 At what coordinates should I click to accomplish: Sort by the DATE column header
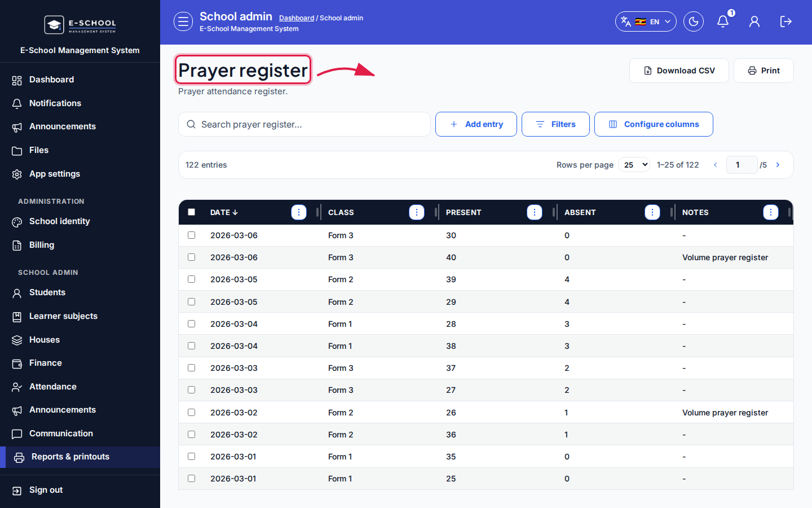[x=224, y=212]
